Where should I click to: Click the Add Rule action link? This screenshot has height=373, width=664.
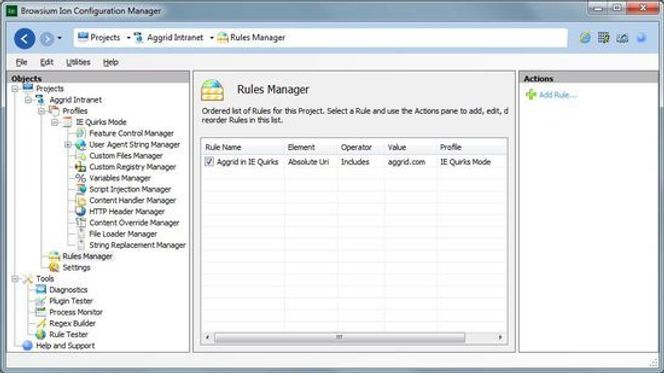point(558,95)
